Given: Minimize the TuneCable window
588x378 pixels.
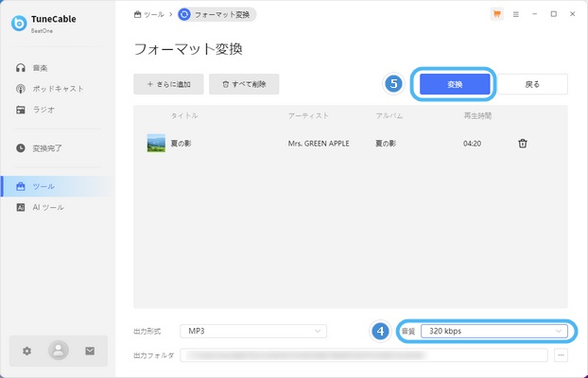Looking at the screenshot, I should click(535, 14).
